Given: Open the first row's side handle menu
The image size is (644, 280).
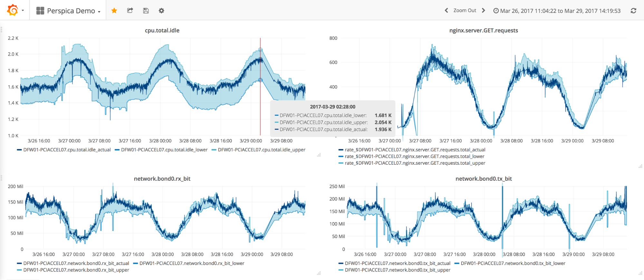Looking at the screenshot, I should pyautogui.click(x=1, y=30).
